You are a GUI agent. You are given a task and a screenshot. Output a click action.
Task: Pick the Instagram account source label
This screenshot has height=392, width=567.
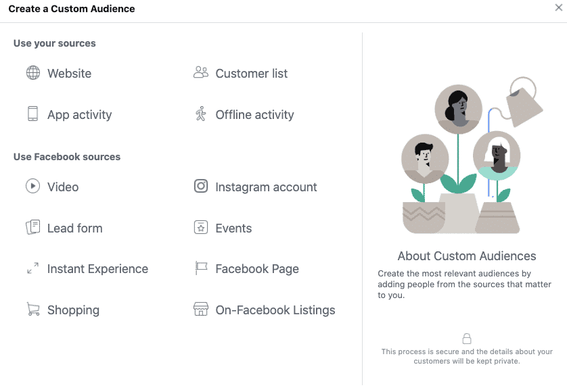tap(266, 187)
